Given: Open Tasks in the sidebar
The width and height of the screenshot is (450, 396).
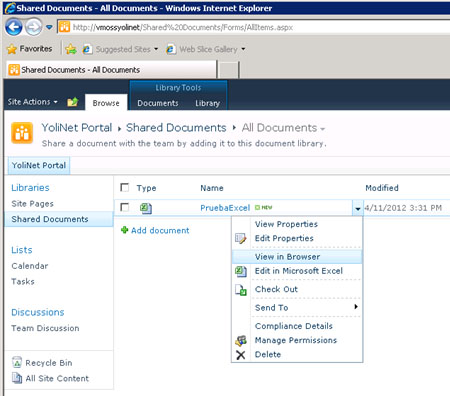Looking at the screenshot, I should 23,281.
